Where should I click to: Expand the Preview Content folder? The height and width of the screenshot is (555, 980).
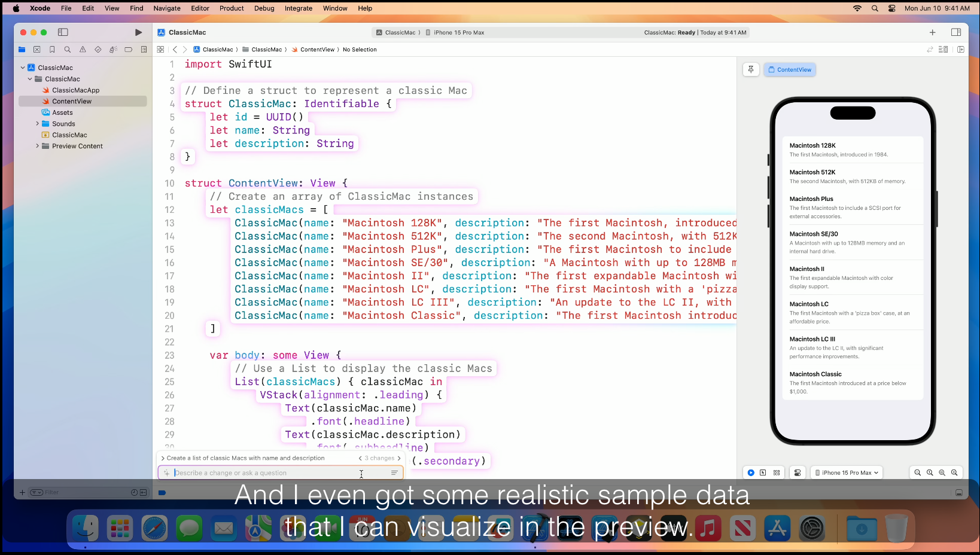37,146
